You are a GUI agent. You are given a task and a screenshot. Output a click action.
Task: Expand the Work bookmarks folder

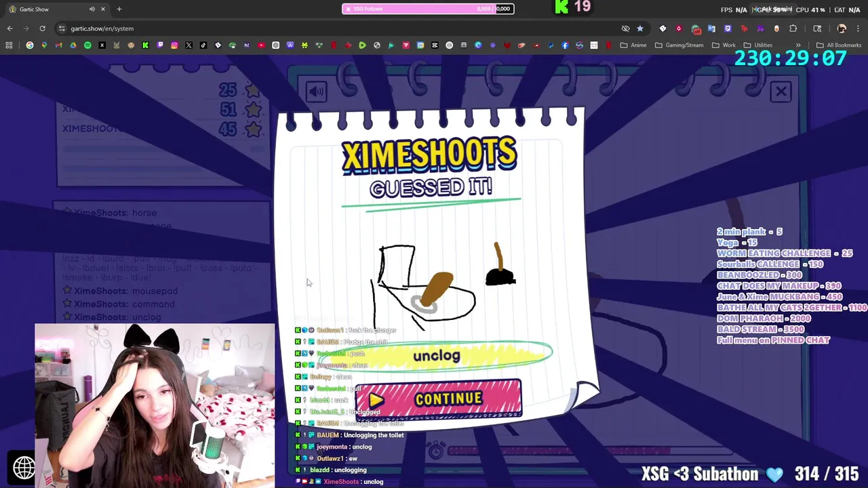tap(724, 45)
